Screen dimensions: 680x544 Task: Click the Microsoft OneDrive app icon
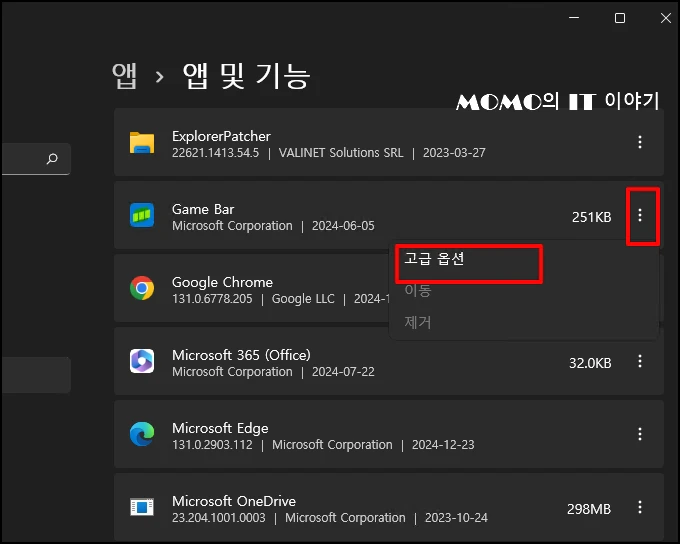pos(142,507)
